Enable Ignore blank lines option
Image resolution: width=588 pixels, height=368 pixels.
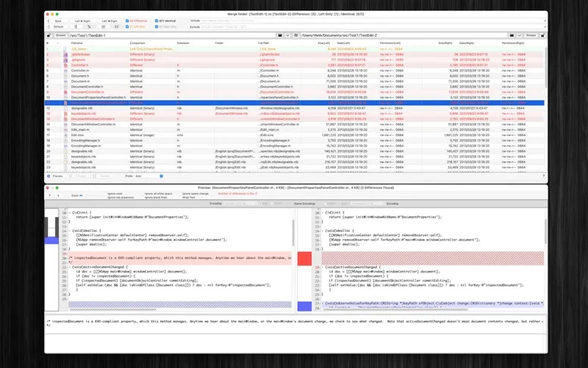tap(156, 197)
